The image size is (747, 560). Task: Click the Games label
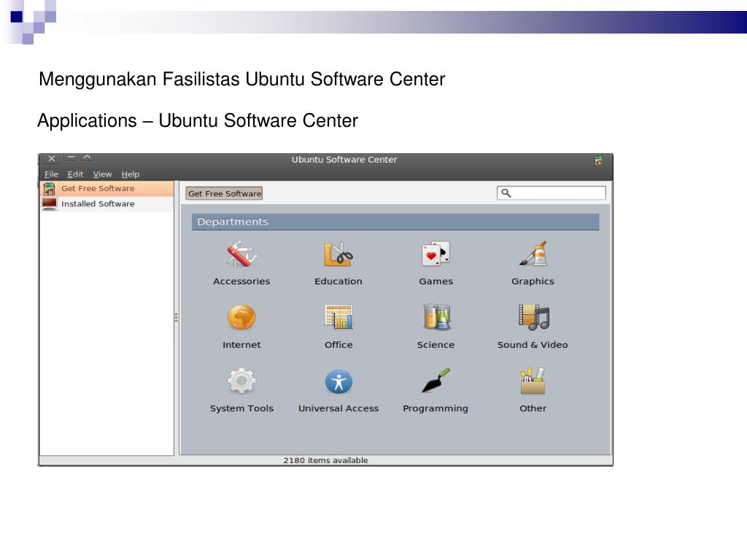pos(436,281)
